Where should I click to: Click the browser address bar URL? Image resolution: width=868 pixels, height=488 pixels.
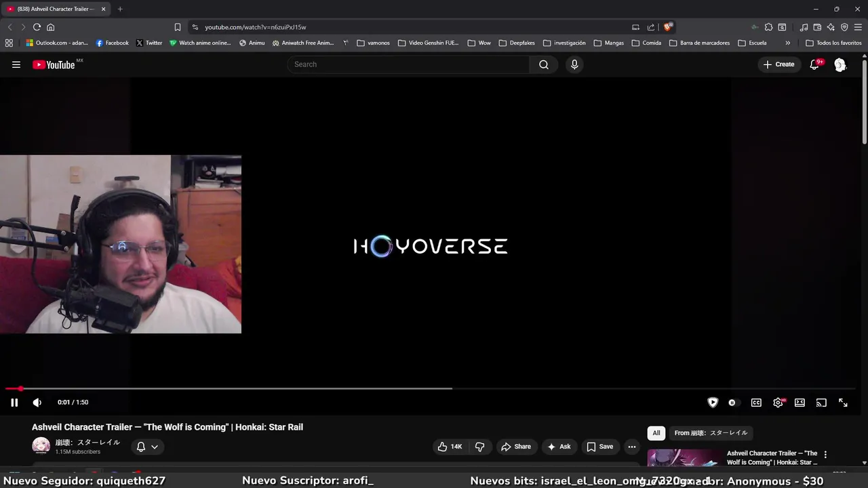(256, 27)
